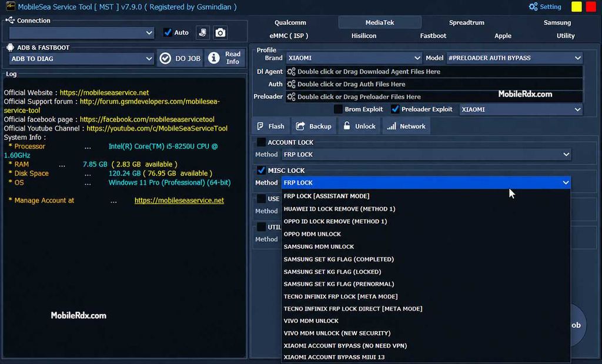Tick the checkbox beside USE section
The image size is (602, 364).
click(x=261, y=199)
